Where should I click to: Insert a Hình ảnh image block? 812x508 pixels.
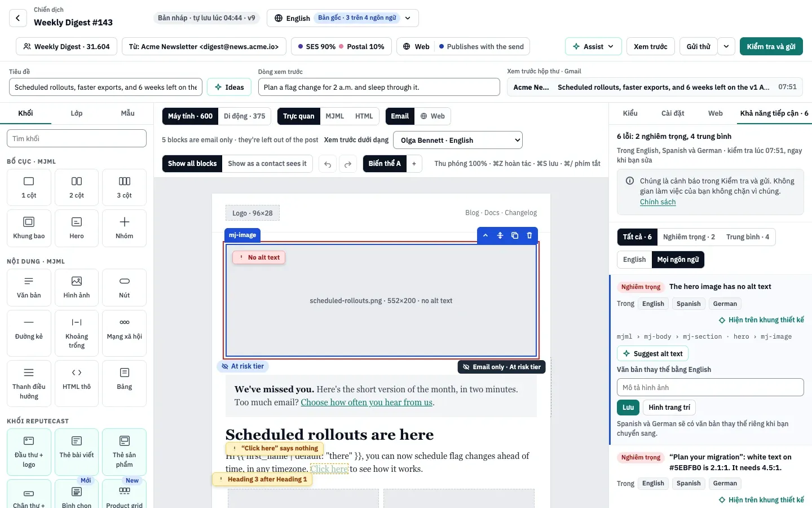tap(77, 287)
